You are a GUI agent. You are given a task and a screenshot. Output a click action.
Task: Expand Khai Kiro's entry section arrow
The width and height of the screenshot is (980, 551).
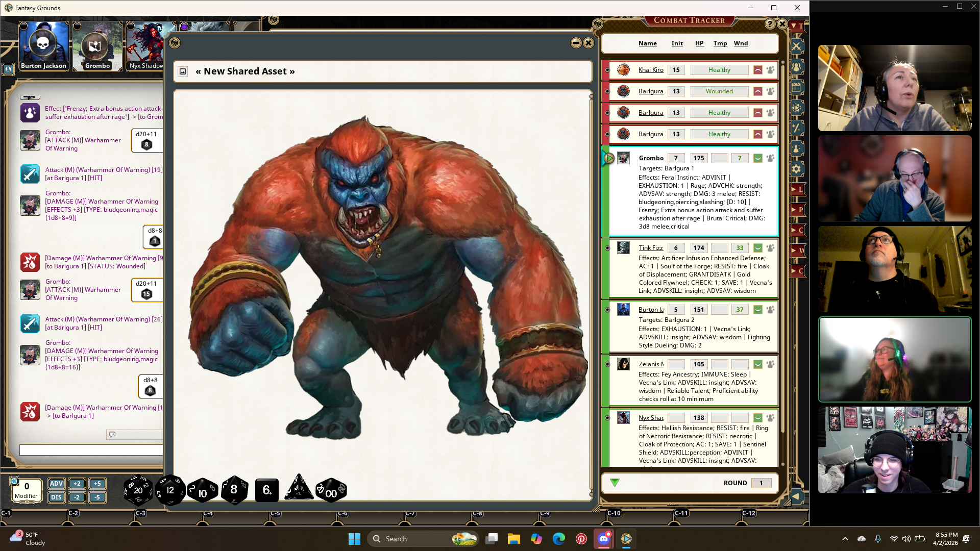[758, 70]
